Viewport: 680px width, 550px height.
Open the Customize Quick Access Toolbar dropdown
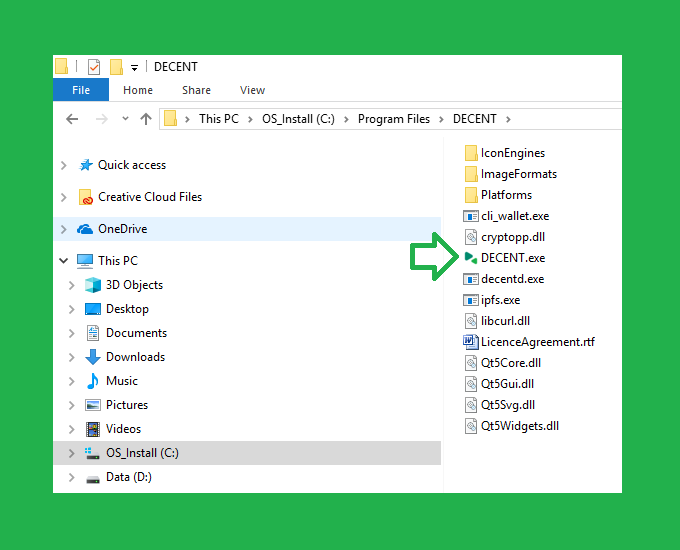[134, 68]
